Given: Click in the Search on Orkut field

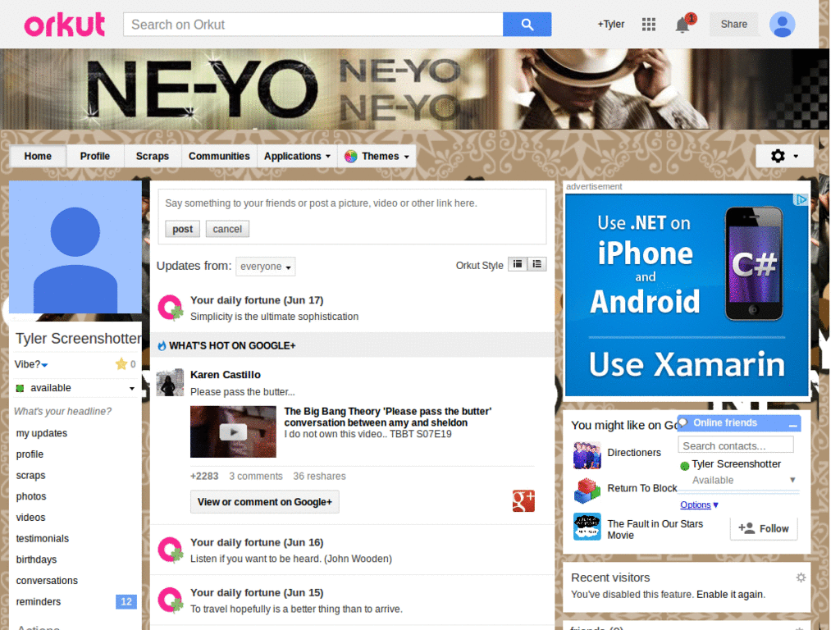Looking at the screenshot, I should [313, 25].
